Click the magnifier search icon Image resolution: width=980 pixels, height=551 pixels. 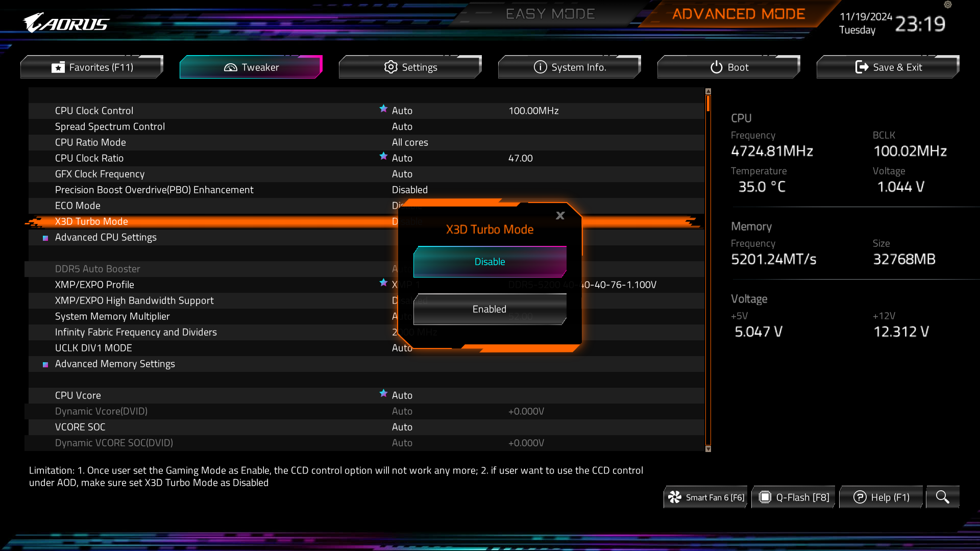tap(942, 497)
